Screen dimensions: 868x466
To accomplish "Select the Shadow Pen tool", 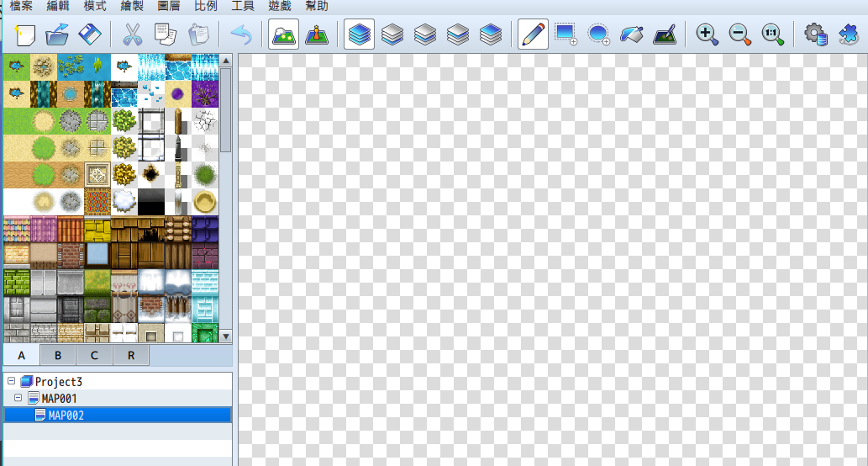I will coord(665,35).
